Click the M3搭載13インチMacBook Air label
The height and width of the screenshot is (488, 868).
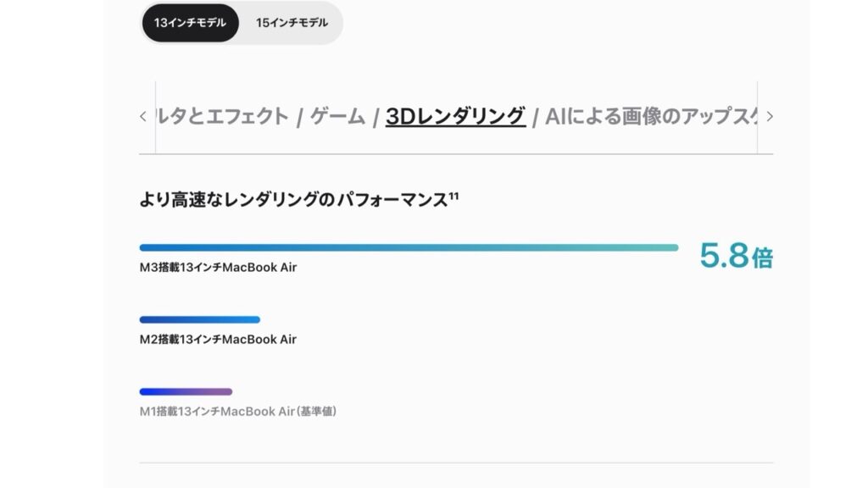tap(218, 268)
